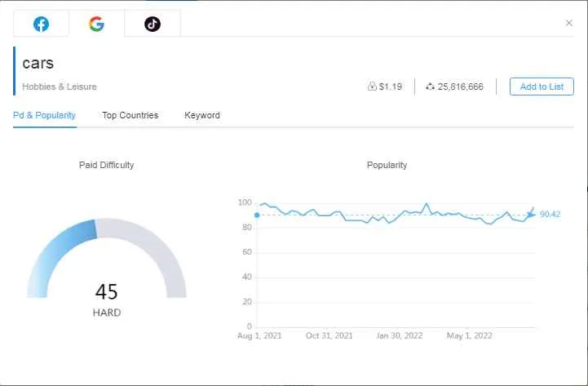The height and width of the screenshot is (386, 588).
Task: Click the cars keyword title
Action: 38,63
